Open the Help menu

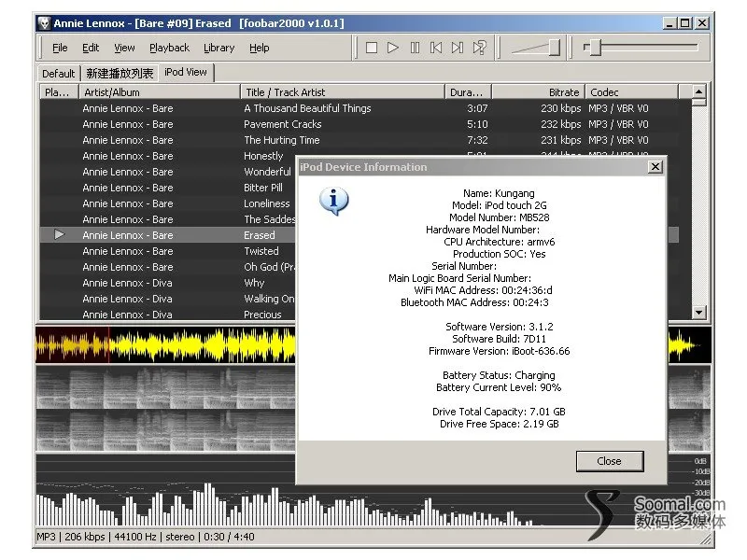(260, 48)
